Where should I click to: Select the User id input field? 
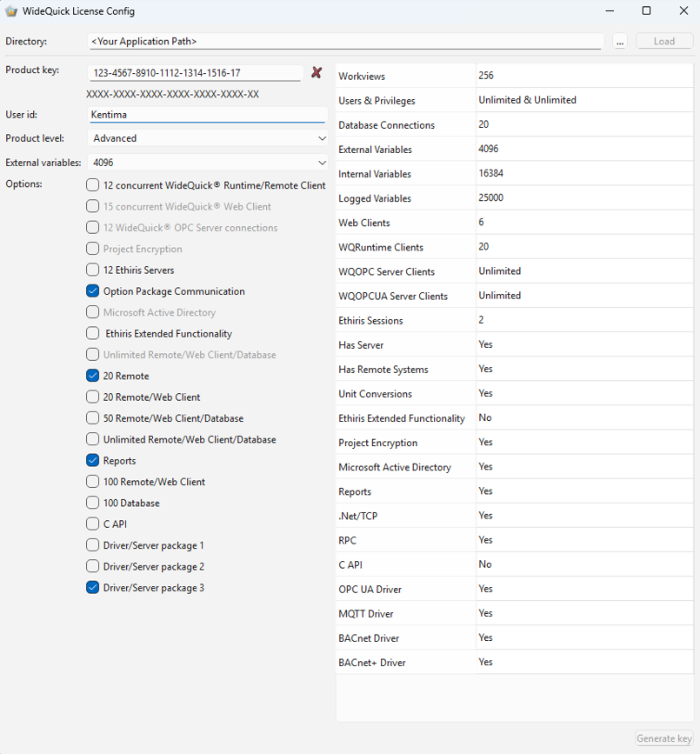tap(207, 114)
